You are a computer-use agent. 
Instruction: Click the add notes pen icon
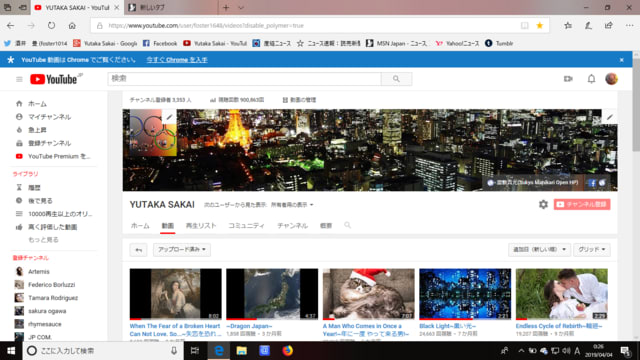pyautogui.click(x=588, y=25)
